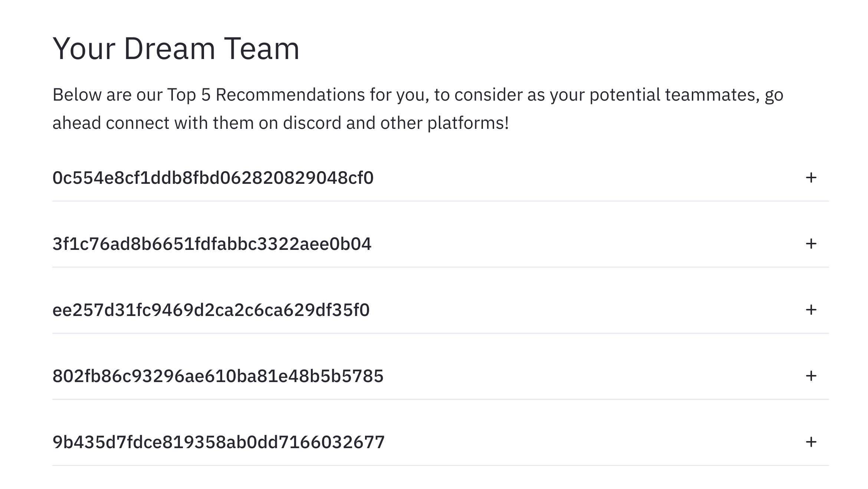Viewport: 868px width, 489px height.
Task: Click the separator line beneath the ee257d31 row
Action: coord(440,333)
